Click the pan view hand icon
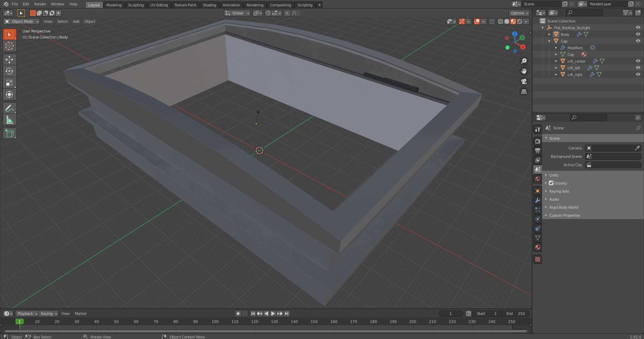This screenshot has height=339, width=644. point(524,71)
